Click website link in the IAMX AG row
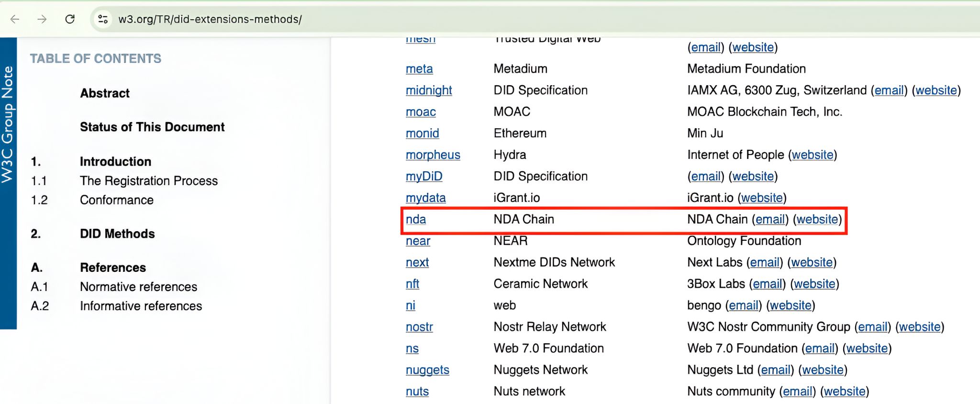Screen dimensions: 980x404 click(936, 90)
